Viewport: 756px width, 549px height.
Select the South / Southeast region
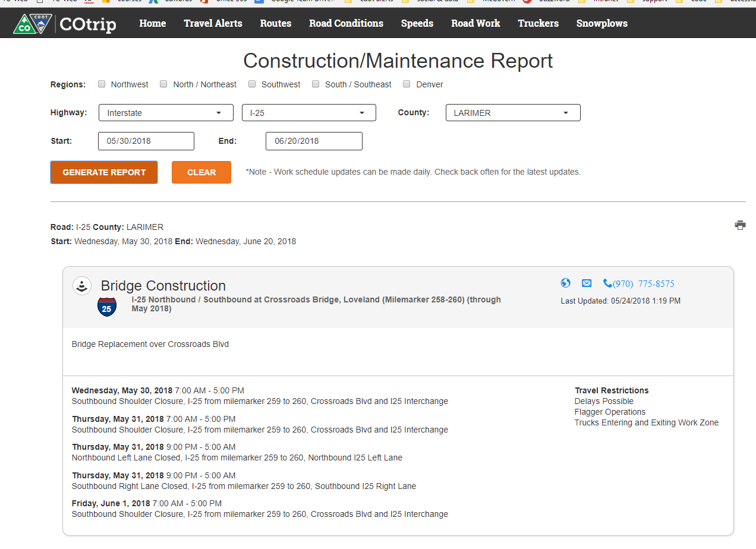316,84
